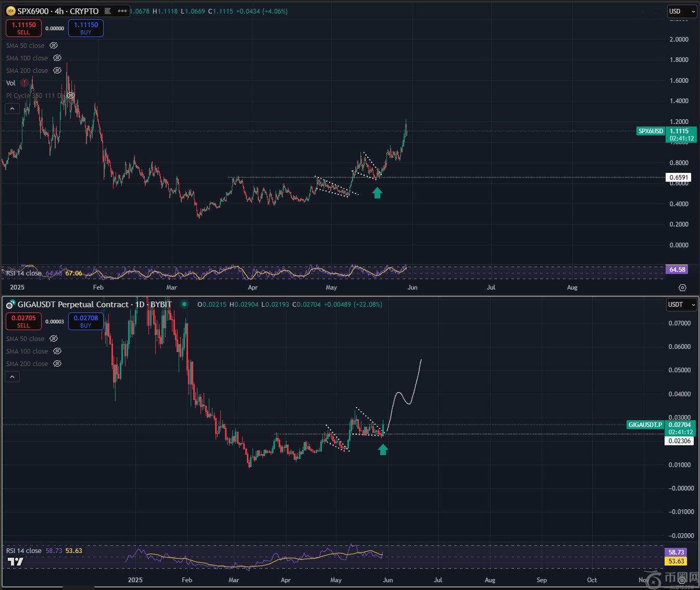Click the SPX6900 coin logo icon
This screenshot has width=700, height=590.
[10, 11]
